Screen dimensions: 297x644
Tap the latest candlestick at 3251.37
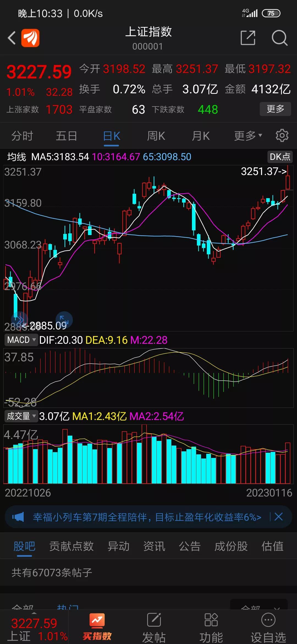coord(288,182)
